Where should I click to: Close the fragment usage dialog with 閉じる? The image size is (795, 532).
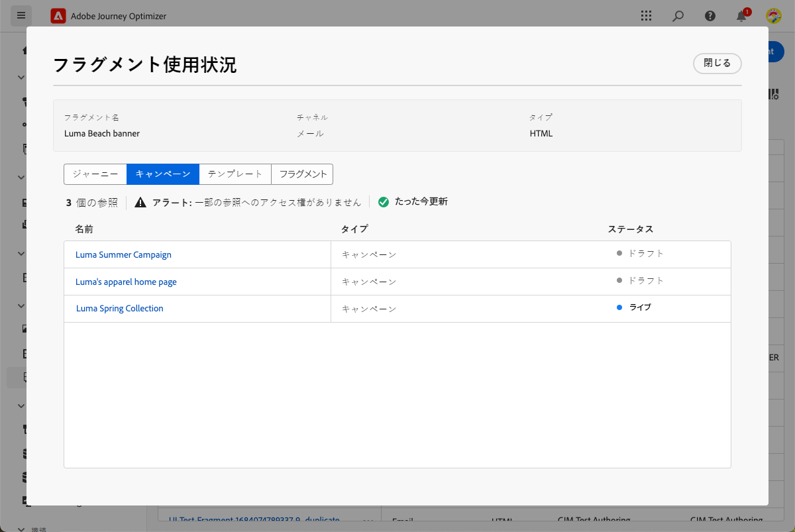(x=717, y=64)
